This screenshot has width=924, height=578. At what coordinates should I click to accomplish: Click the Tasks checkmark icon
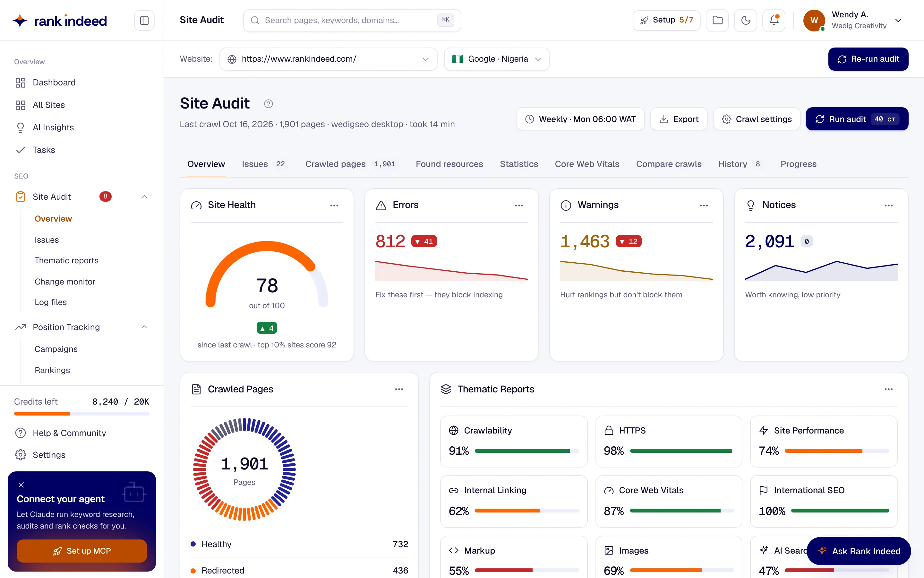click(x=20, y=150)
